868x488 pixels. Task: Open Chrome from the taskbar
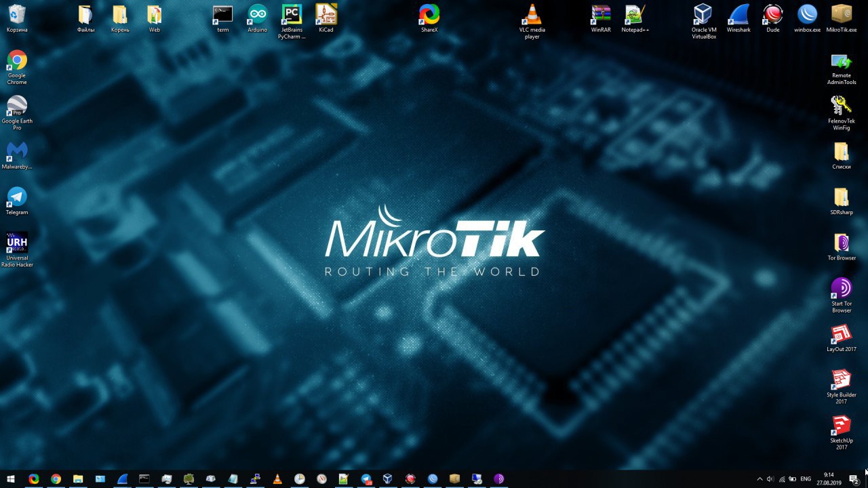click(x=56, y=479)
